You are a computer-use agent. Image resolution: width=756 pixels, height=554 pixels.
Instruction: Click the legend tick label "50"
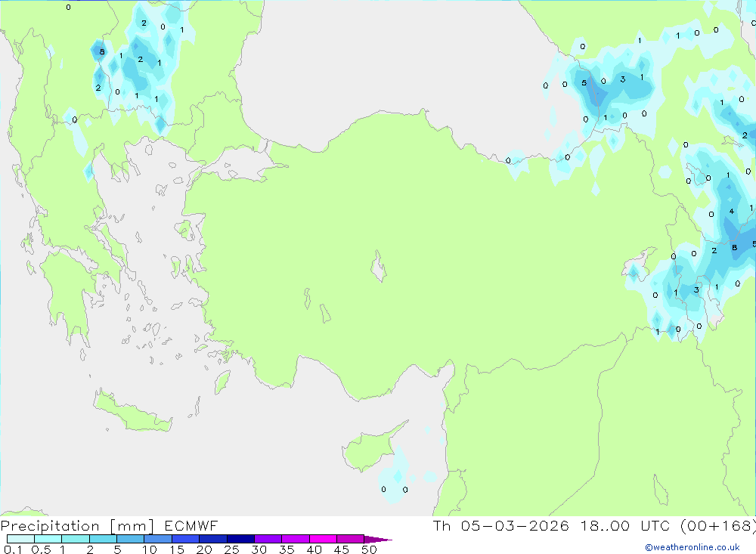(x=369, y=549)
